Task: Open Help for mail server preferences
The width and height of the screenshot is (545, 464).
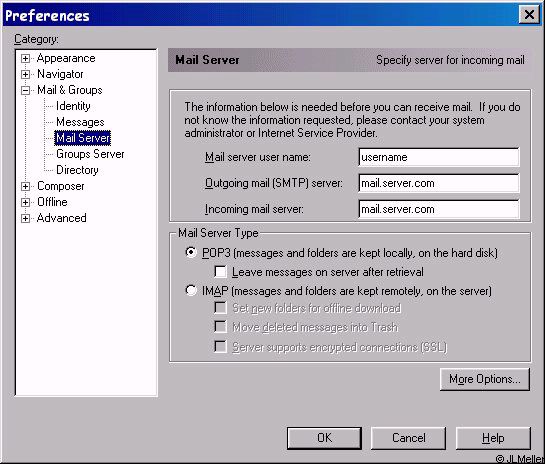Action: pyautogui.click(x=493, y=438)
